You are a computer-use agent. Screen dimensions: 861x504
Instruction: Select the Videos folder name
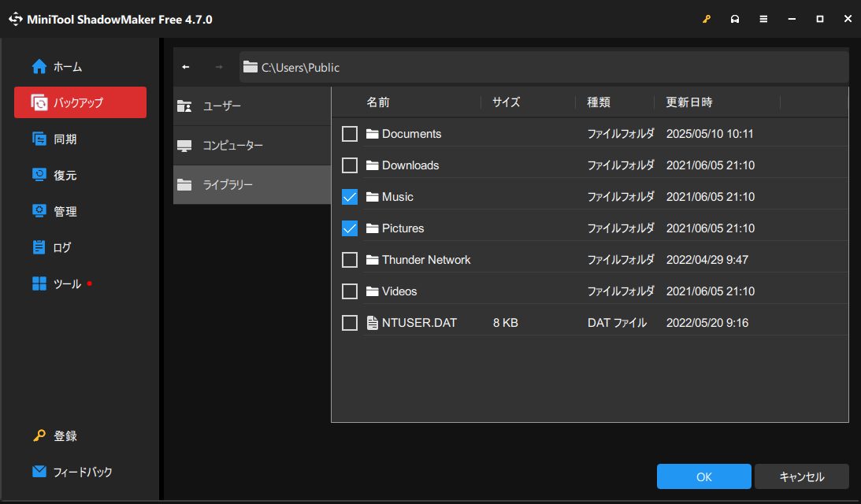coord(399,291)
